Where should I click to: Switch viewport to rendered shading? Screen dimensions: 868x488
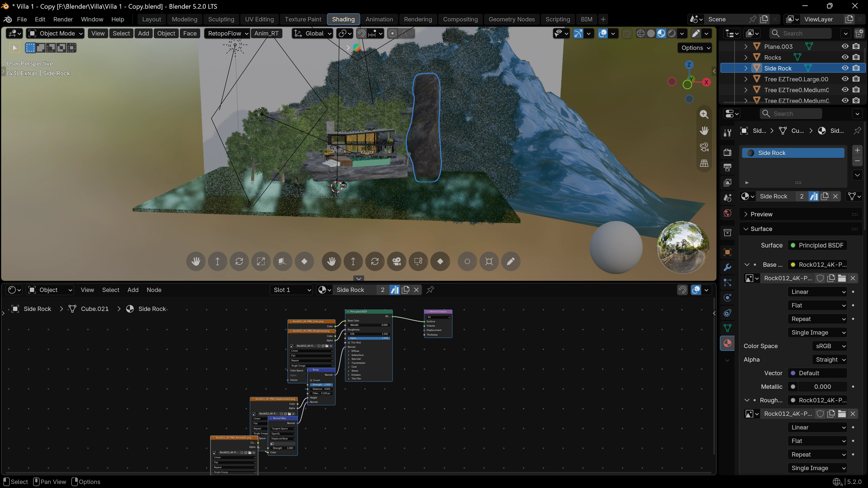672,33
